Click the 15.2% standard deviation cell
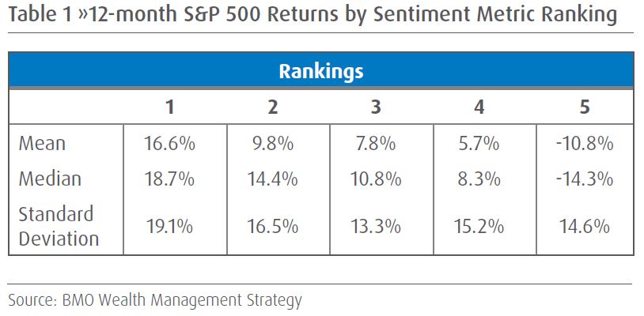The height and width of the screenshot is (316, 644). pos(480,227)
